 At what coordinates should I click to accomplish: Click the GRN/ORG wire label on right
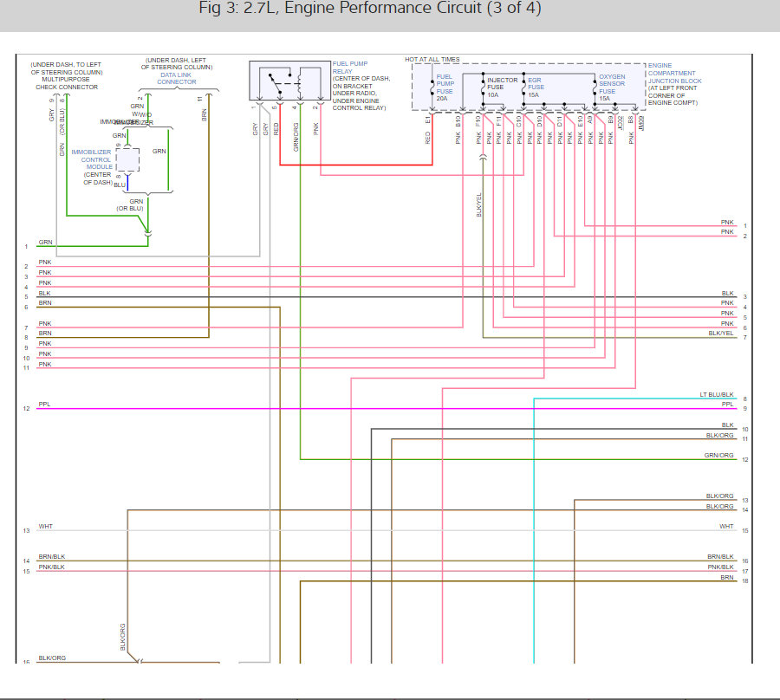pos(718,456)
